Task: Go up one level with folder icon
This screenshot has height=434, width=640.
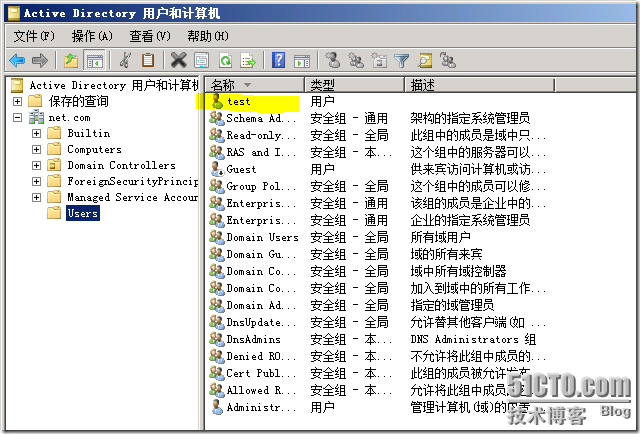Action: [71, 61]
